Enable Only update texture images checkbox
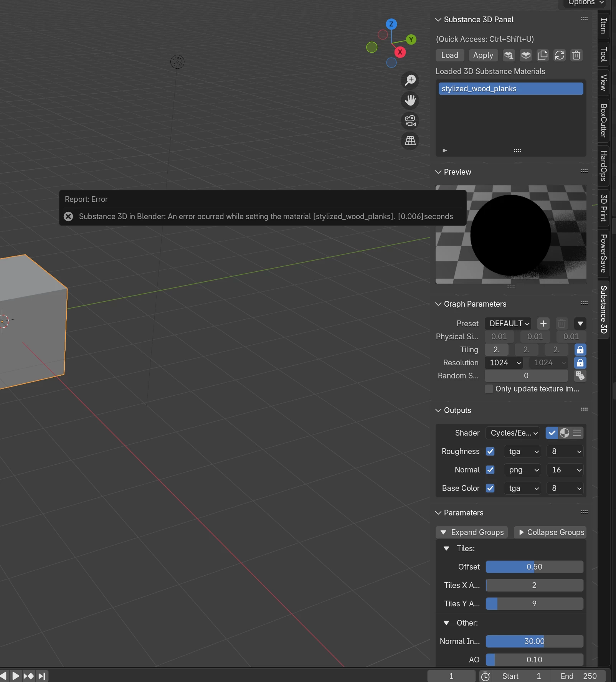The image size is (616, 682). pos(489,389)
